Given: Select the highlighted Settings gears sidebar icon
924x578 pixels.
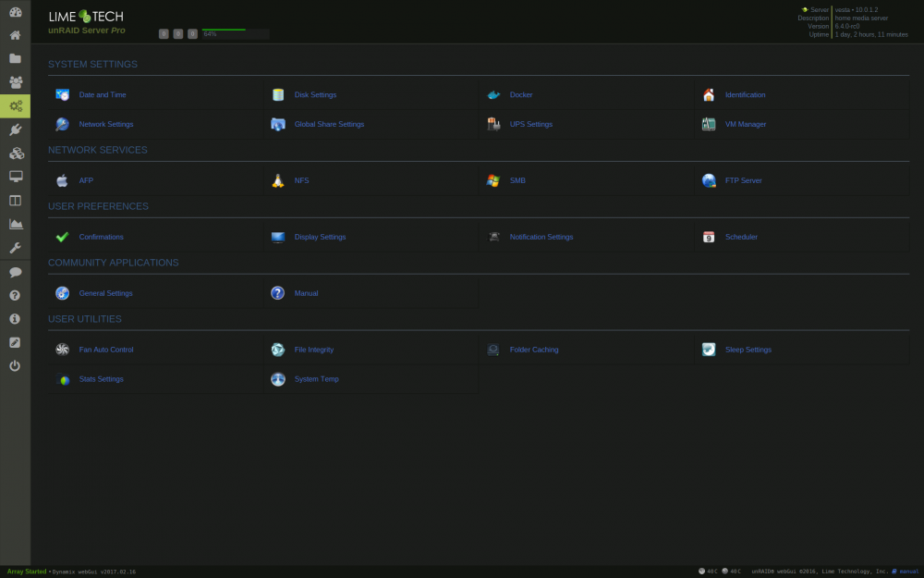Looking at the screenshot, I should (x=16, y=106).
